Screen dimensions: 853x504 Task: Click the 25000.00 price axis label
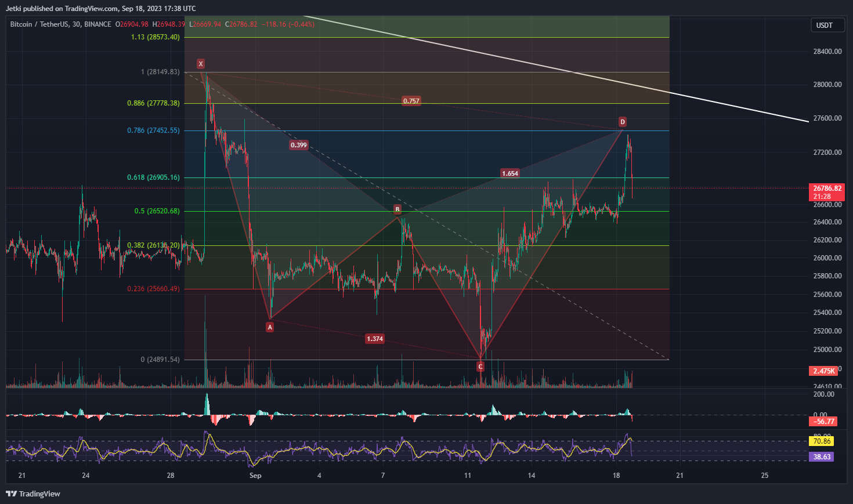(x=827, y=350)
